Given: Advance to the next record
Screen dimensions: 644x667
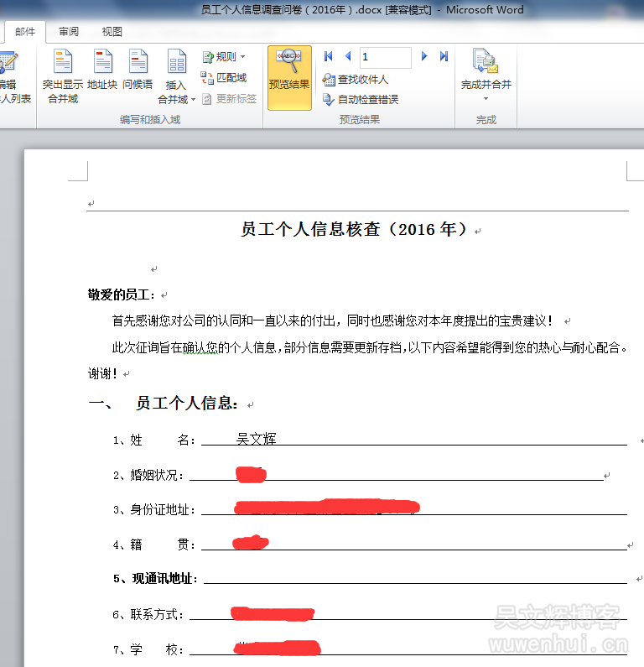Looking at the screenshot, I should click(x=424, y=56).
